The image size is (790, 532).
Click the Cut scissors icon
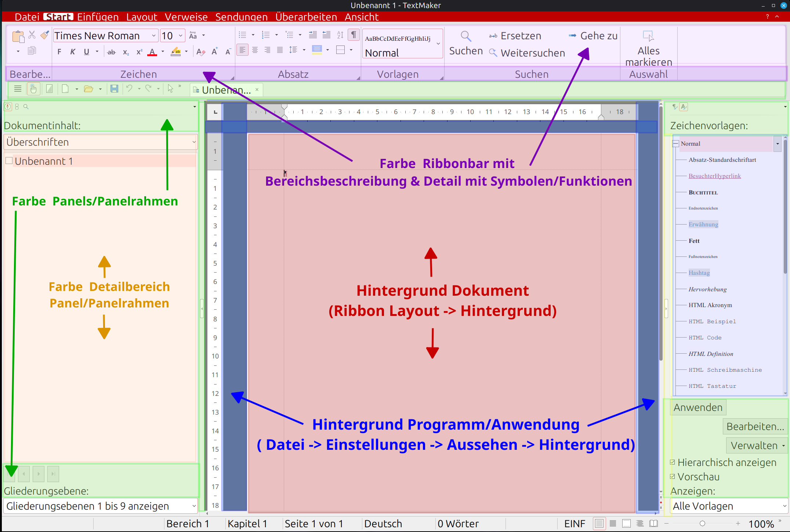pyautogui.click(x=32, y=35)
